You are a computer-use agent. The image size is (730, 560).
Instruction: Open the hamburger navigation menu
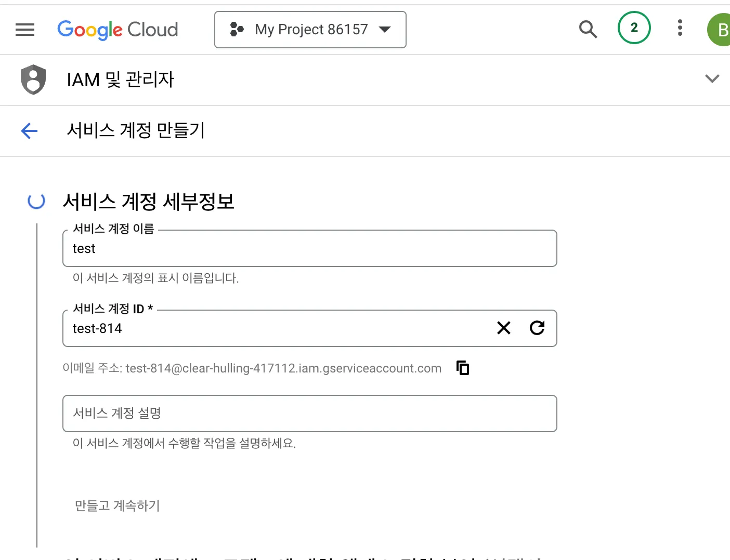(25, 30)
